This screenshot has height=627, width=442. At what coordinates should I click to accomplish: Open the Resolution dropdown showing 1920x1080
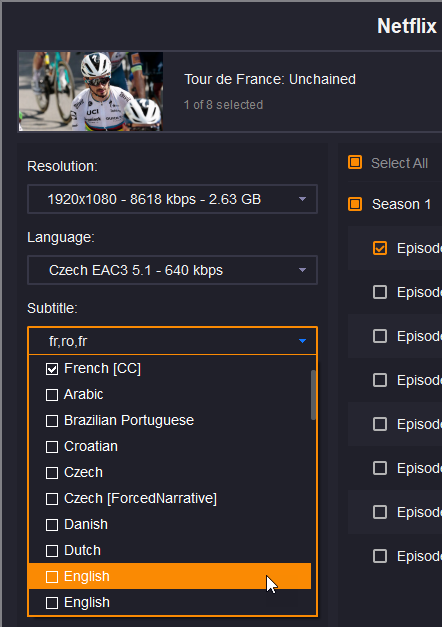(x=172, y=199)
